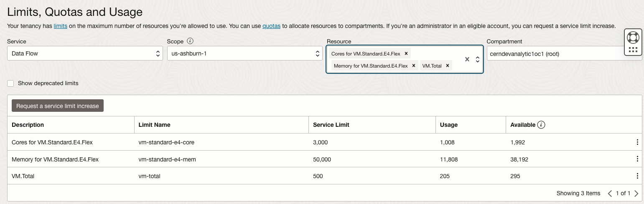Click the Available column header text
Image resolution: width=644 pixels, height=204 pixels.
523,125
